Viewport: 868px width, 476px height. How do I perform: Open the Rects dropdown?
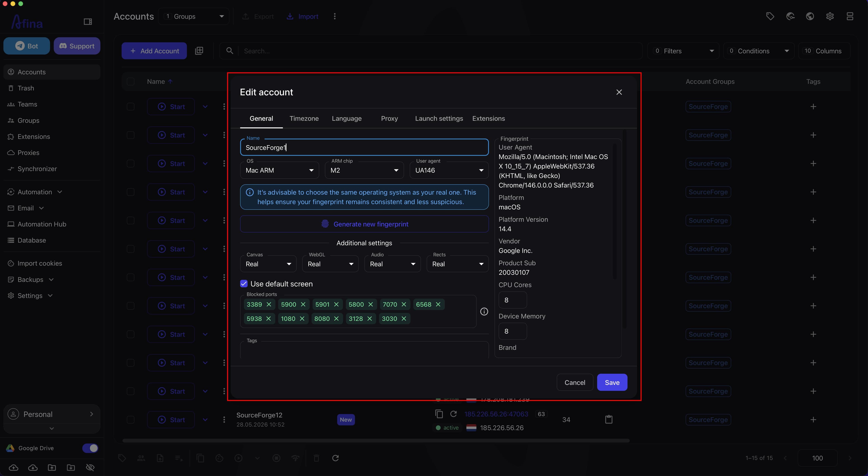(x=458, y=264)
